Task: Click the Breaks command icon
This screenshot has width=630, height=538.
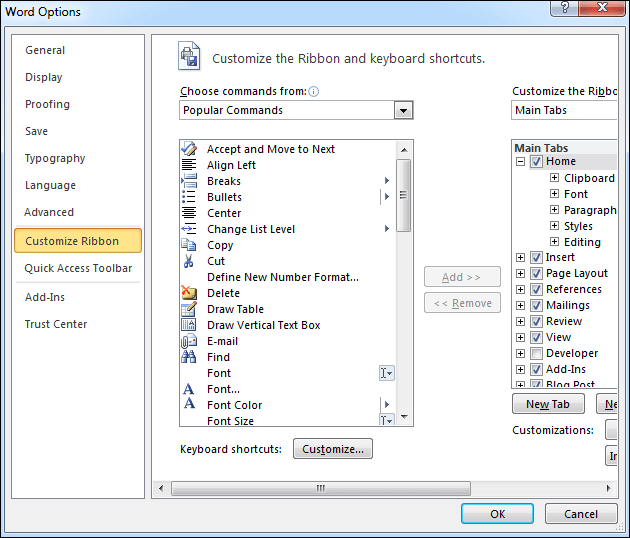Action: pos(189,181)
